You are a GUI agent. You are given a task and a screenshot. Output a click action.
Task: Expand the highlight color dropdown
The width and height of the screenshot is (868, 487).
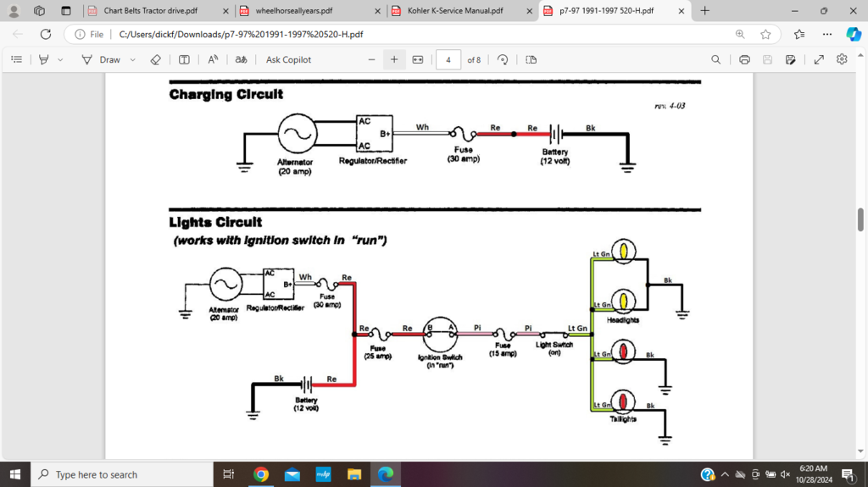click(x=60, y=59)
